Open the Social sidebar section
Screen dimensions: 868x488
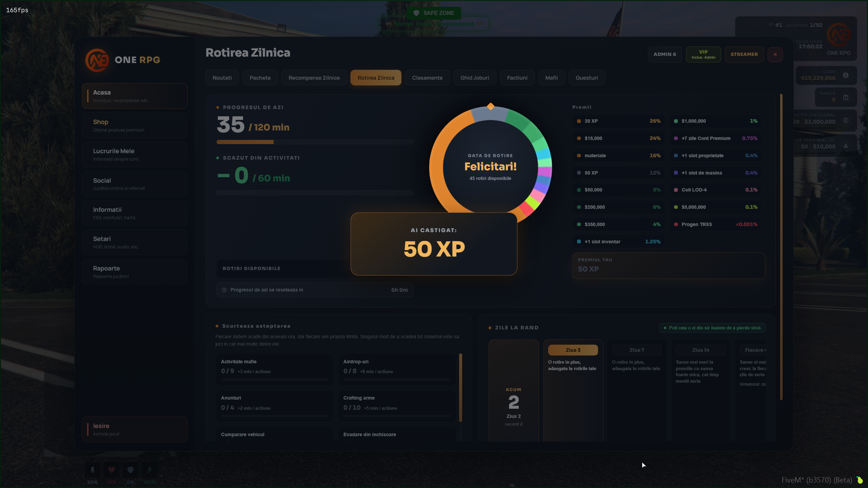click(x=135, y=184)
